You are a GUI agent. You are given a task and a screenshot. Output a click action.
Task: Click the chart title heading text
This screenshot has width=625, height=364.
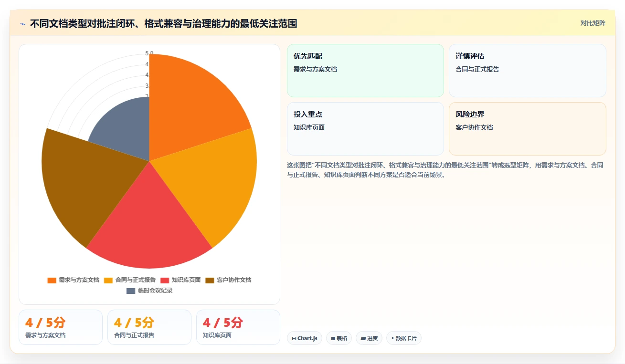pos(163,24)
